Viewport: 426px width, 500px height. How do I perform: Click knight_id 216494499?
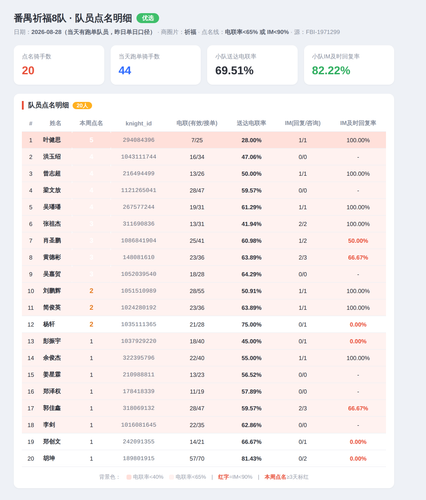click(139, 173)
